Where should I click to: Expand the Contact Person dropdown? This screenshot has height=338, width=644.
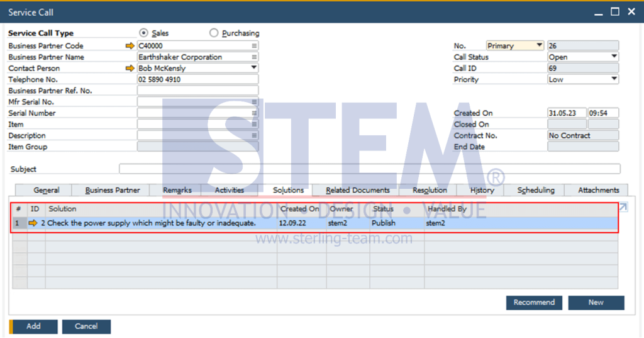pos(254,68)
